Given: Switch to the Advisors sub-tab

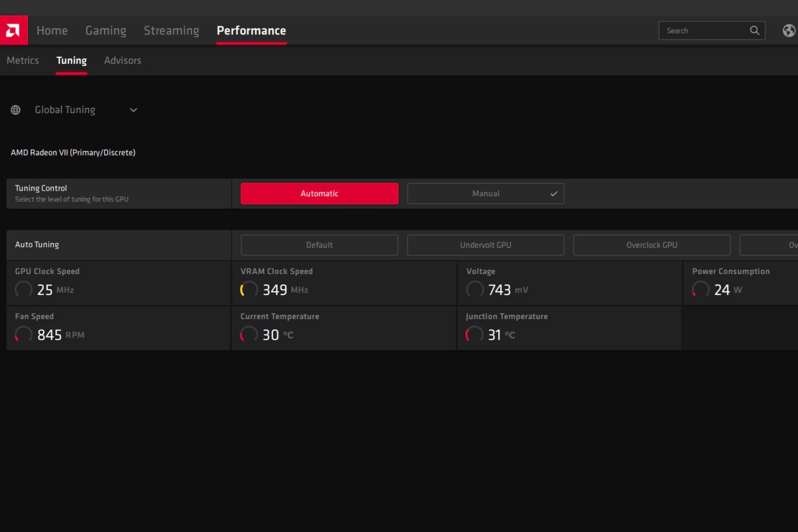Looking at the screenshot, I should coord(123,60).
